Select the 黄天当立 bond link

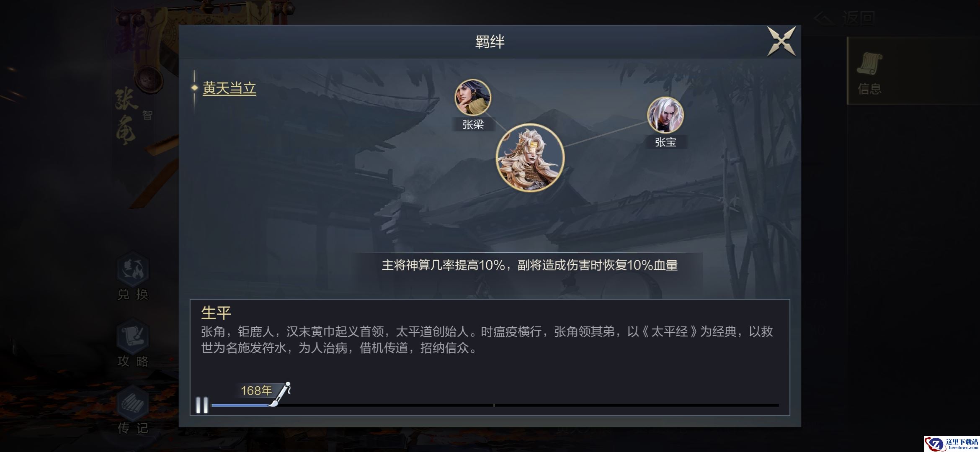(229, 88)
